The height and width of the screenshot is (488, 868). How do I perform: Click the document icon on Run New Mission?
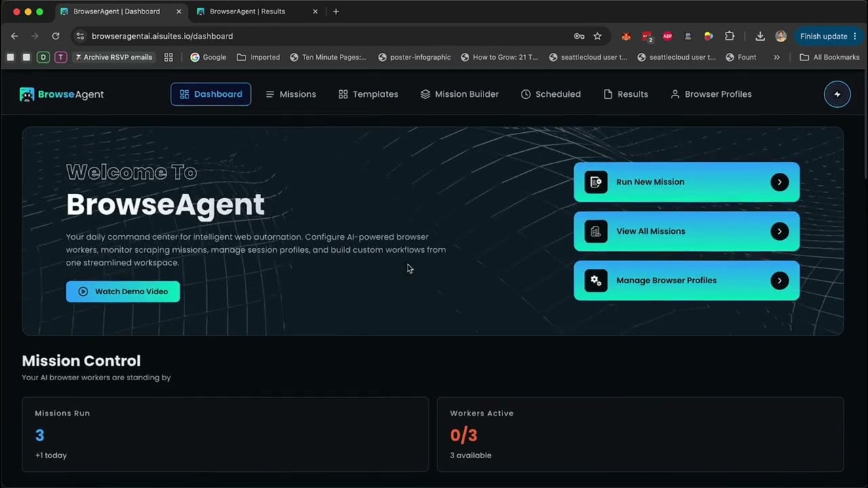(x=595, y=182)
